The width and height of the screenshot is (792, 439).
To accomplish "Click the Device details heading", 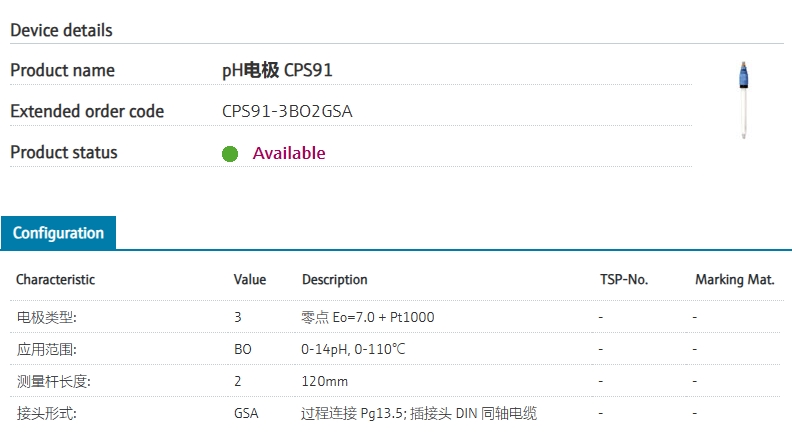I will click(61, 30).
